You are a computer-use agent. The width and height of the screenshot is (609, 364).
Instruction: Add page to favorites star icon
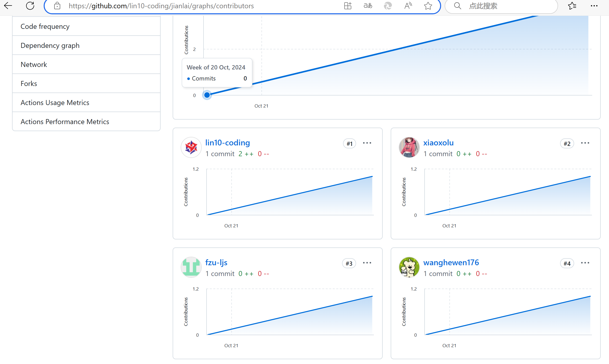(x=428, y=6)
